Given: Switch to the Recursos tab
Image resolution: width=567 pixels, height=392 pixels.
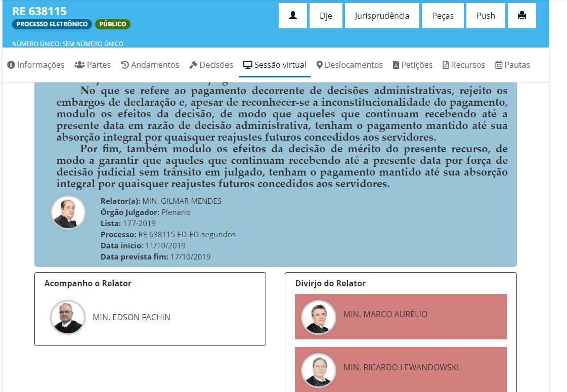Looking at the screenshot, I should point(463,65).
